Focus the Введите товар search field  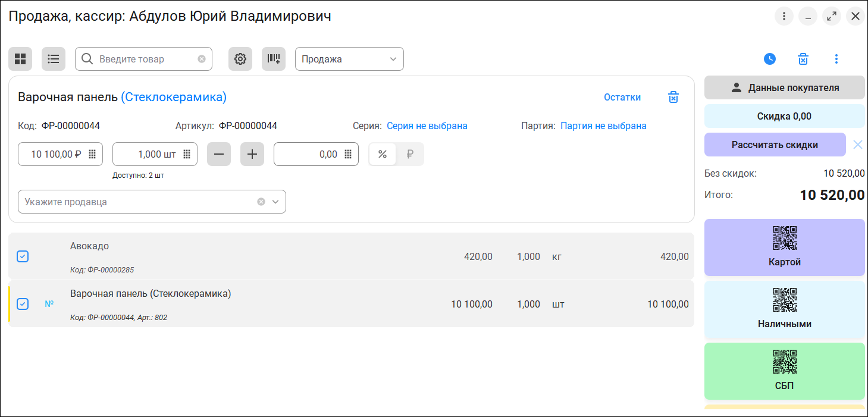(x=147, y=59)
